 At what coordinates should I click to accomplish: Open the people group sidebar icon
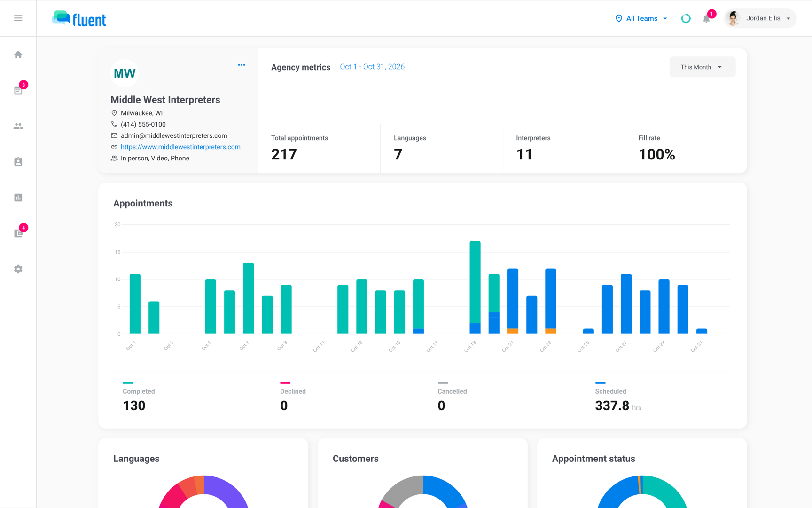(18, 126)
